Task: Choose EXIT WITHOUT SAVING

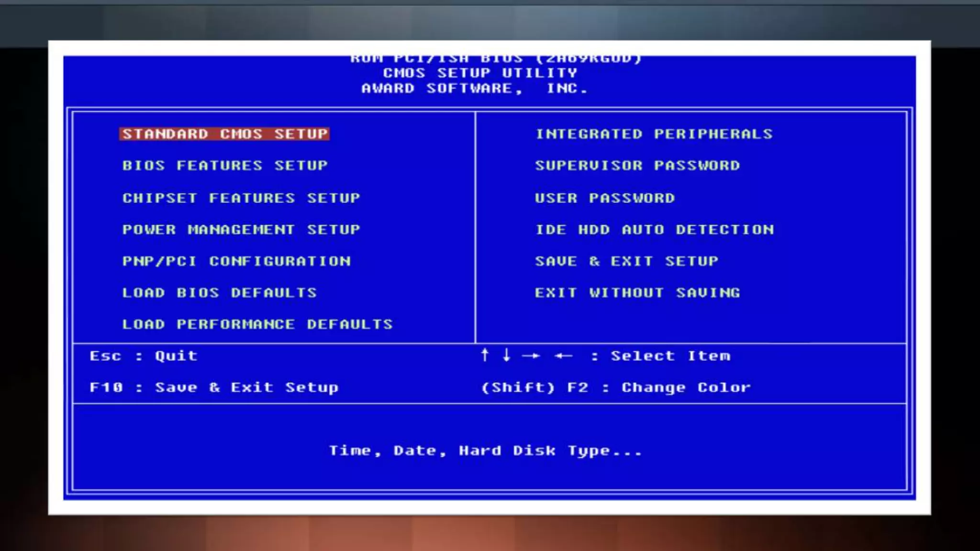Action: click(x=637, y=293)
